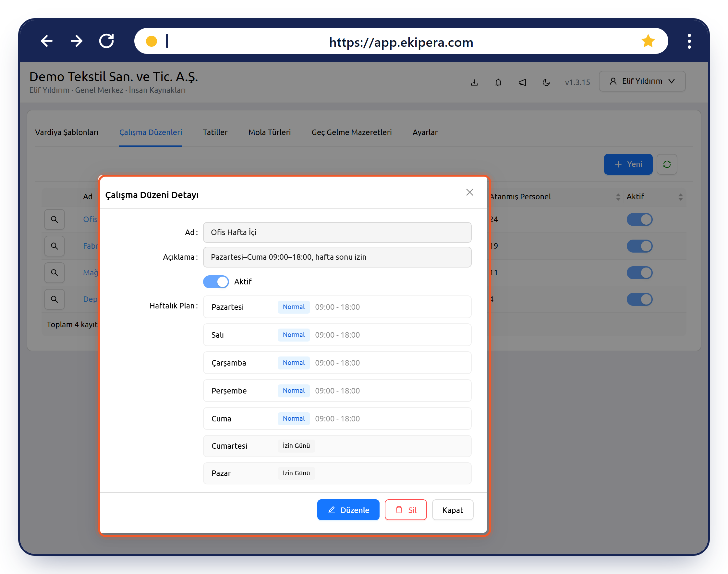Viewport: 728px width, 574px height.
Task: Go back with the browser back arrow
Action: pos(46,41)
